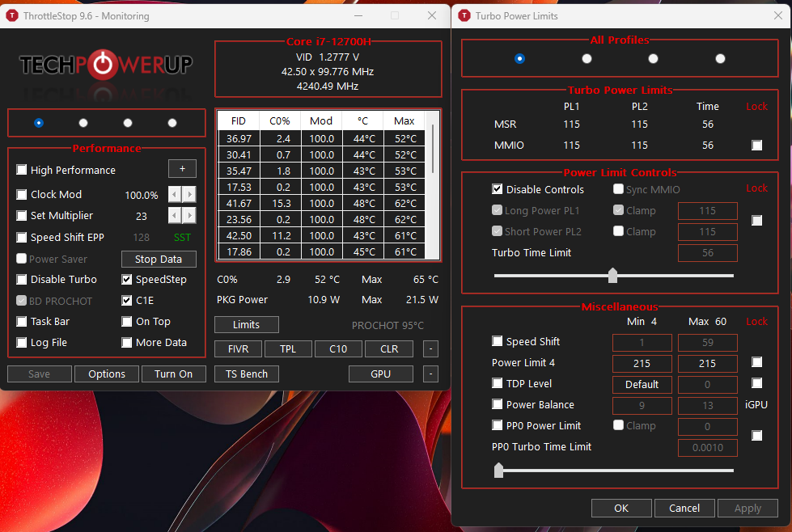Enable On Top checkbox
The width and height of the screenshot is (792, 532).
point(127,322)
